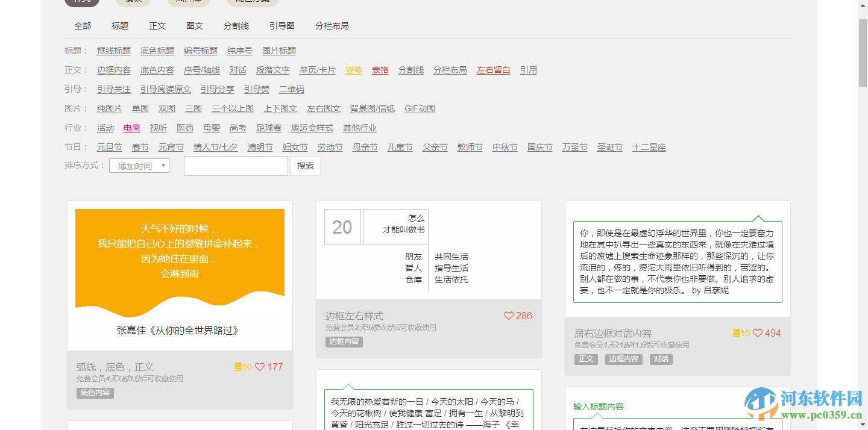Screen dimensions: 868x430
Task: Click the heart icon showing 494 likes
Action: pos(758,333)
